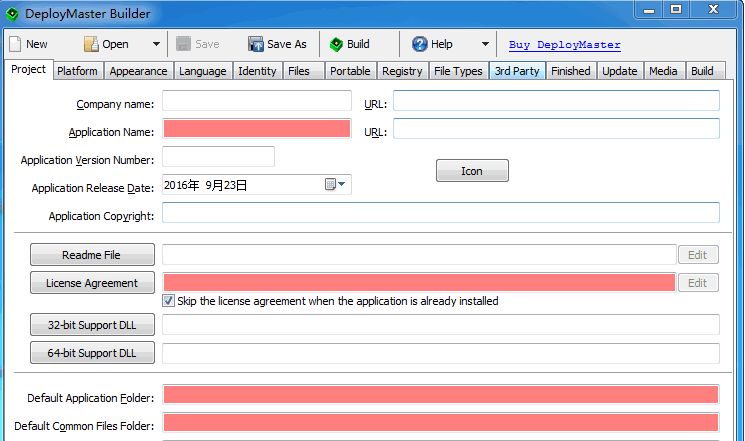Screen dimensions: 745x441
Task: Open the Language tab
Action: [203, 71]
